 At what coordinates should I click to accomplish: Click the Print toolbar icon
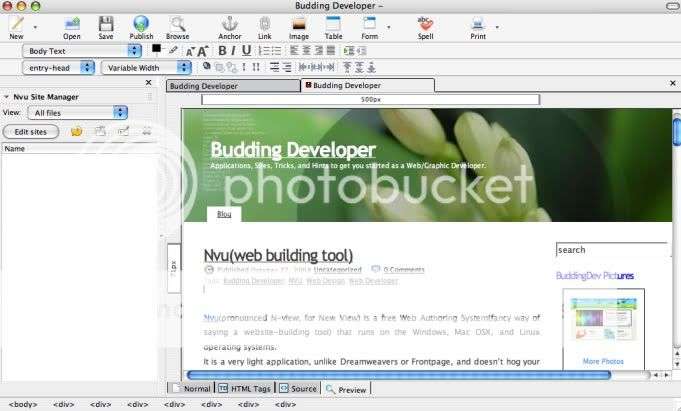click(x=478, y=24)
